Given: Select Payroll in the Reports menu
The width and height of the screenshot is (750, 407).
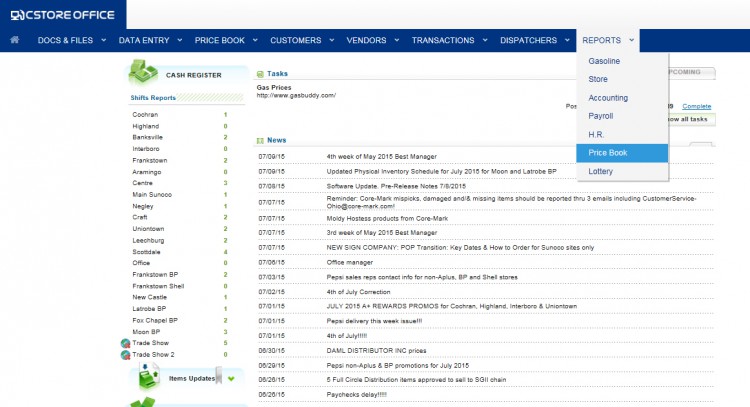Looking at the screenshot, I should (622, 116).
